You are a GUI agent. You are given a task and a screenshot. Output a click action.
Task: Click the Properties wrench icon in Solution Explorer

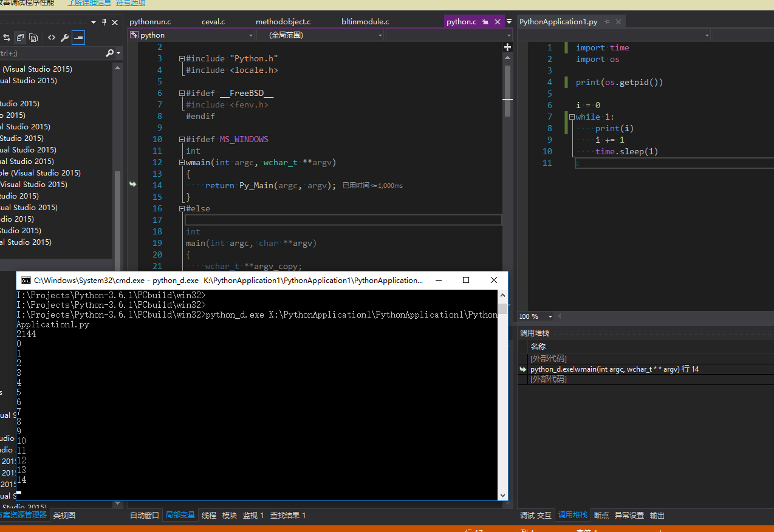pyautogui.click(x=64, y=37)
